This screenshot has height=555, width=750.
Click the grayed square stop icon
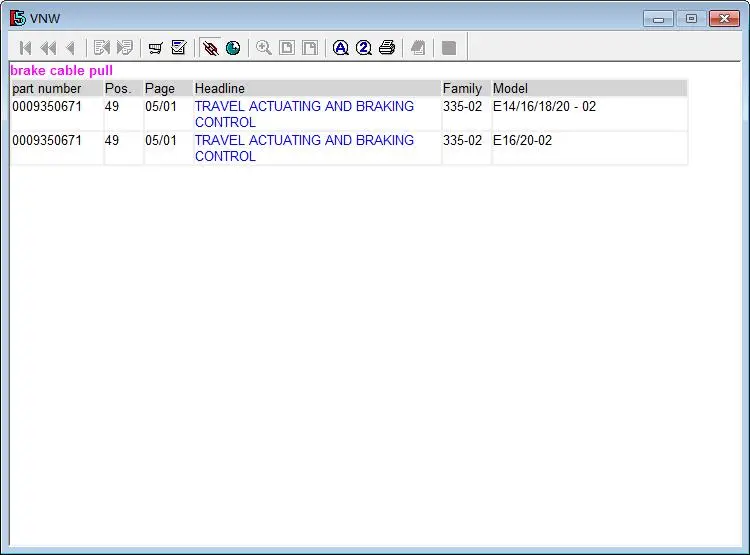(449, 48)
